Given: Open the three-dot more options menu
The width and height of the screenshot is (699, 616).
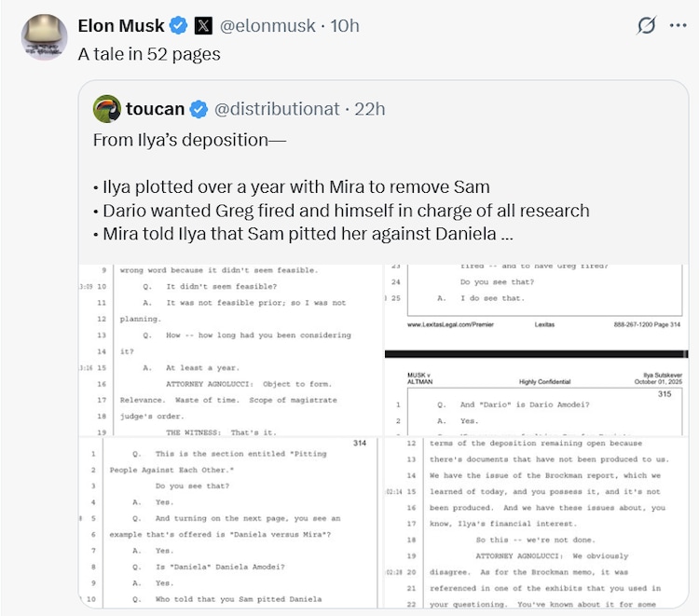Looking at the screenshot, I should (x=678, y=26).
